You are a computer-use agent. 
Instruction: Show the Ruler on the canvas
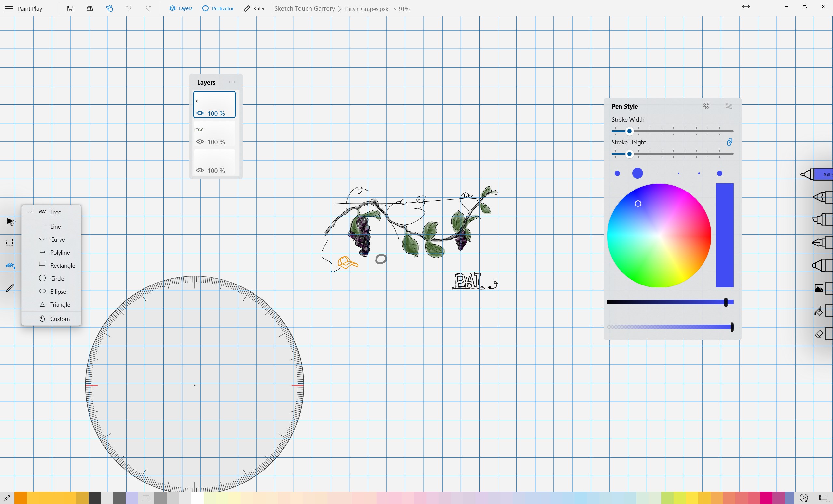pos(254,8)
